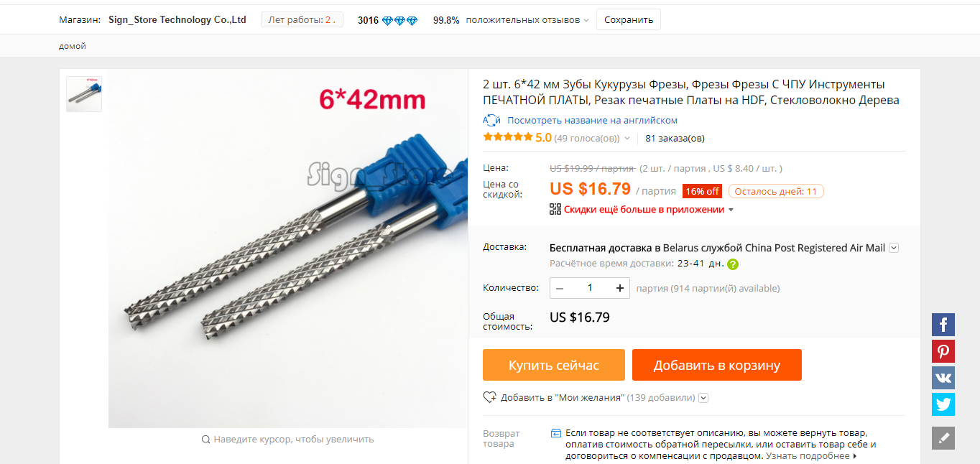The image size is (980, 464).
Task: Click the translate title icon
Action: click(492, 120)
